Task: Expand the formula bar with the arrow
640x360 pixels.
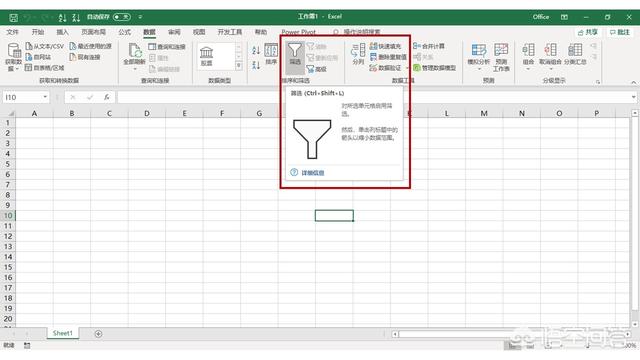Action: tap(633, 97)
